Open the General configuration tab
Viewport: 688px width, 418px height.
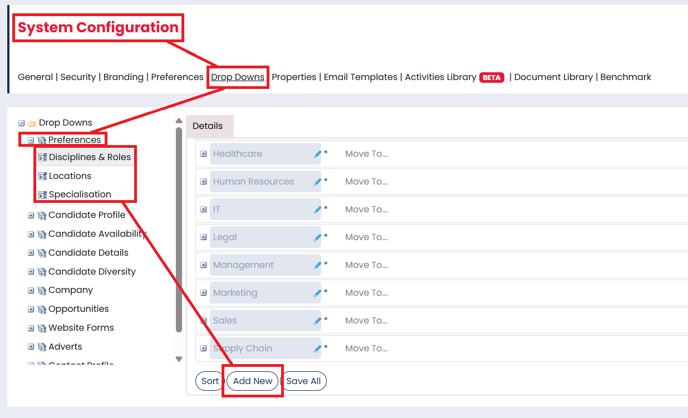(35, 77)
